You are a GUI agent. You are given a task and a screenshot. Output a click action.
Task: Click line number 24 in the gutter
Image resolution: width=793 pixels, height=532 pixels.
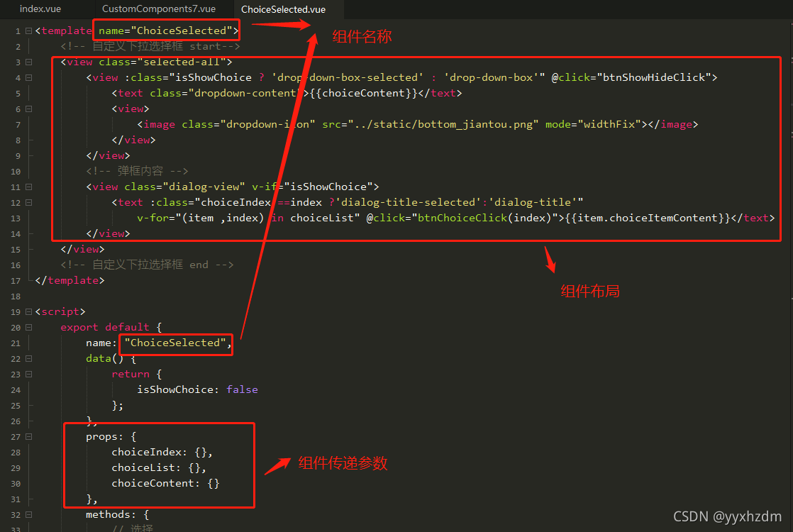coord(16,390)
